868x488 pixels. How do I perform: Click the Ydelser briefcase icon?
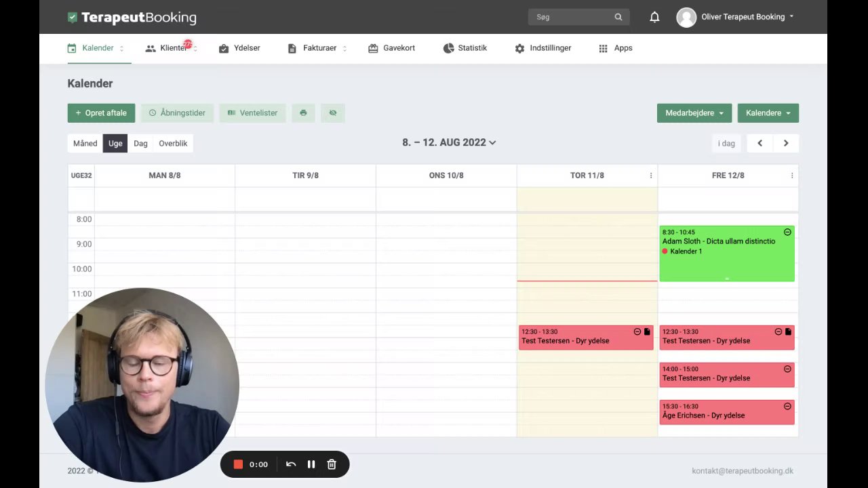[224, 49]
